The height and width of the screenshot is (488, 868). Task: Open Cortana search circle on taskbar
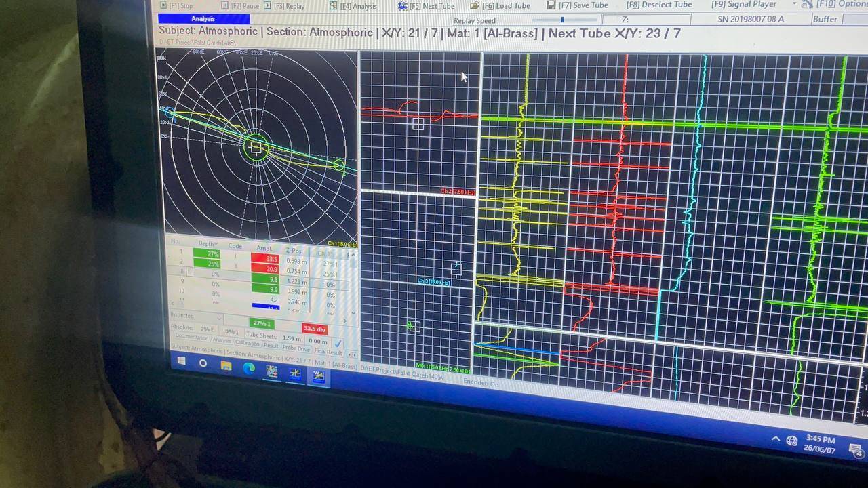203,363
